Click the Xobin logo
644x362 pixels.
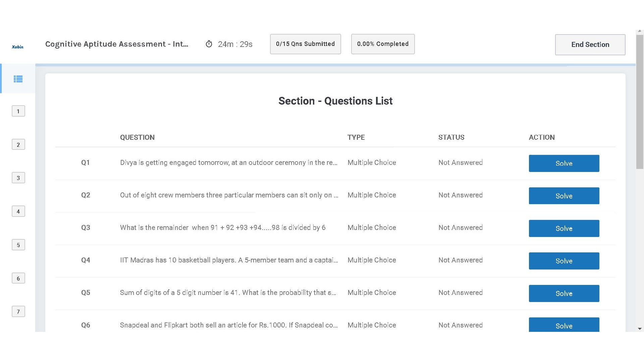coord(18,47)
